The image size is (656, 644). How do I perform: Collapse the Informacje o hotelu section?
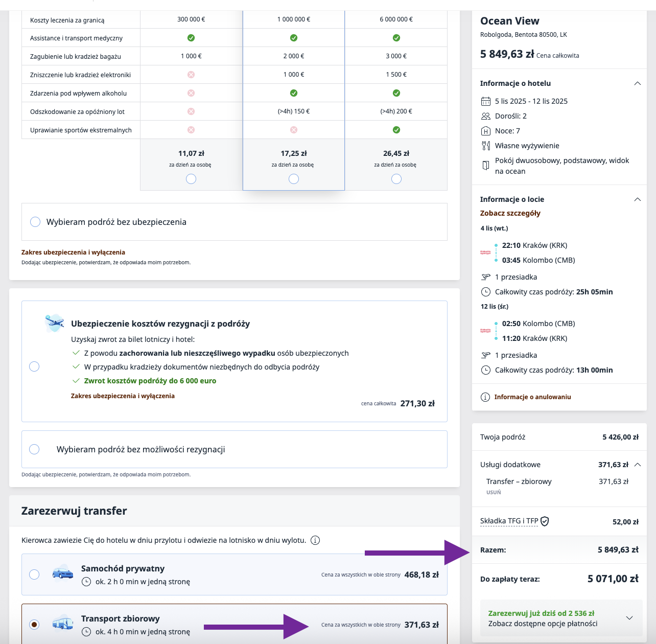(637, 83)
